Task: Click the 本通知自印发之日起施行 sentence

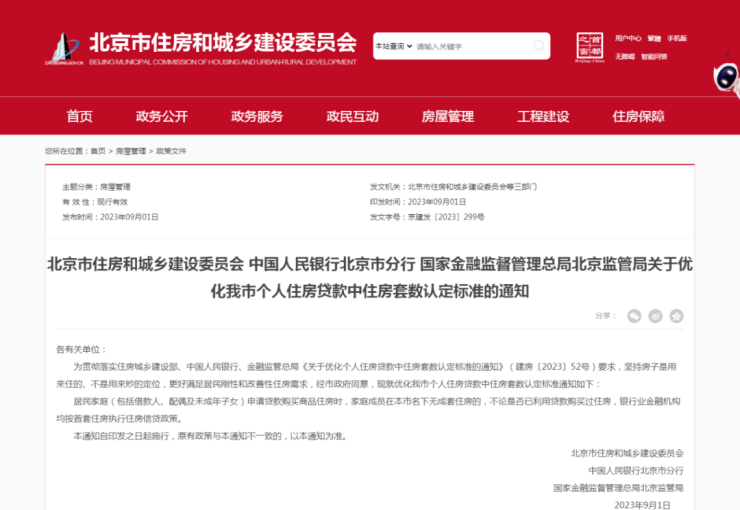Action: click(210, 436)
